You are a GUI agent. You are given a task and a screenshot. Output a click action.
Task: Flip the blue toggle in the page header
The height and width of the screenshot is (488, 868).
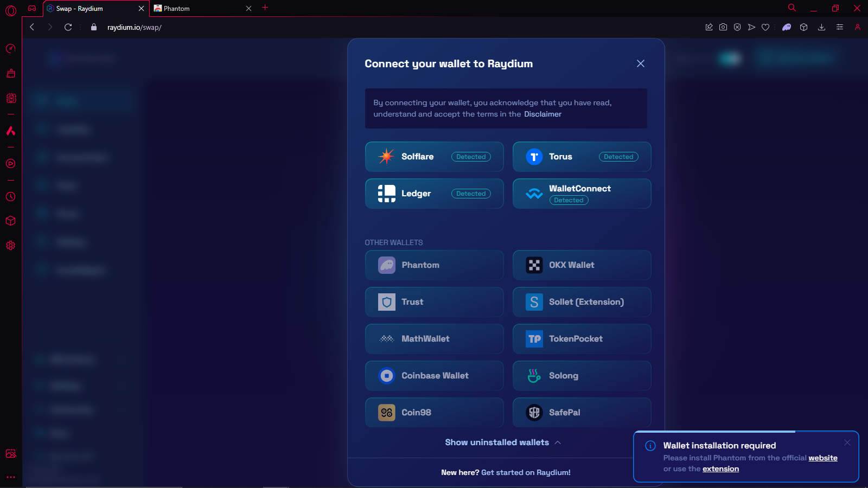pos(730,58)
